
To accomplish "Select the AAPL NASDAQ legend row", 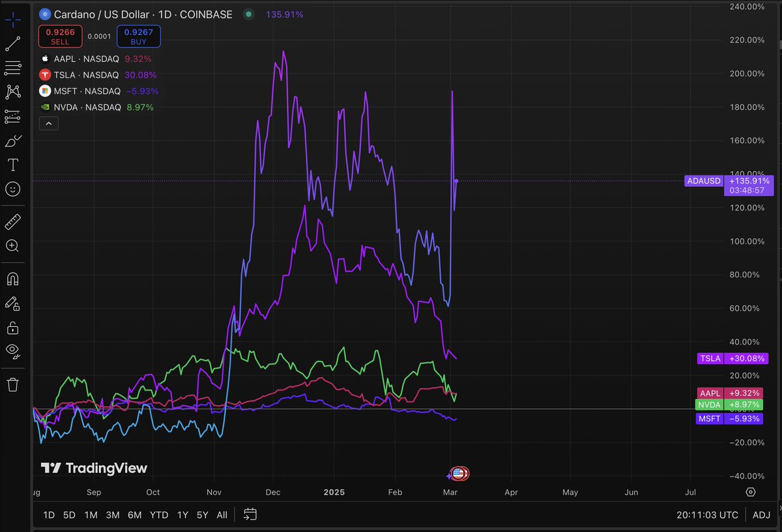I will pyautogui.click(x=96, y=59).
